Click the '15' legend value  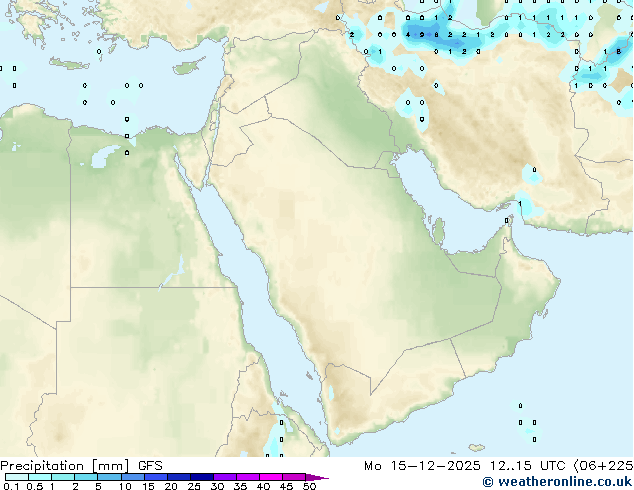tap(148, 486)
